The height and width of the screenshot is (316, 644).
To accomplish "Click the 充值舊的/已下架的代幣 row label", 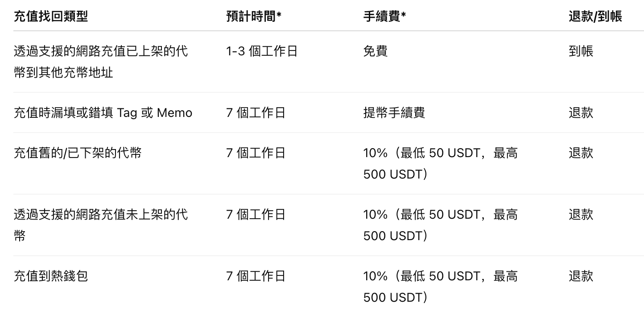I will point(78,153).
